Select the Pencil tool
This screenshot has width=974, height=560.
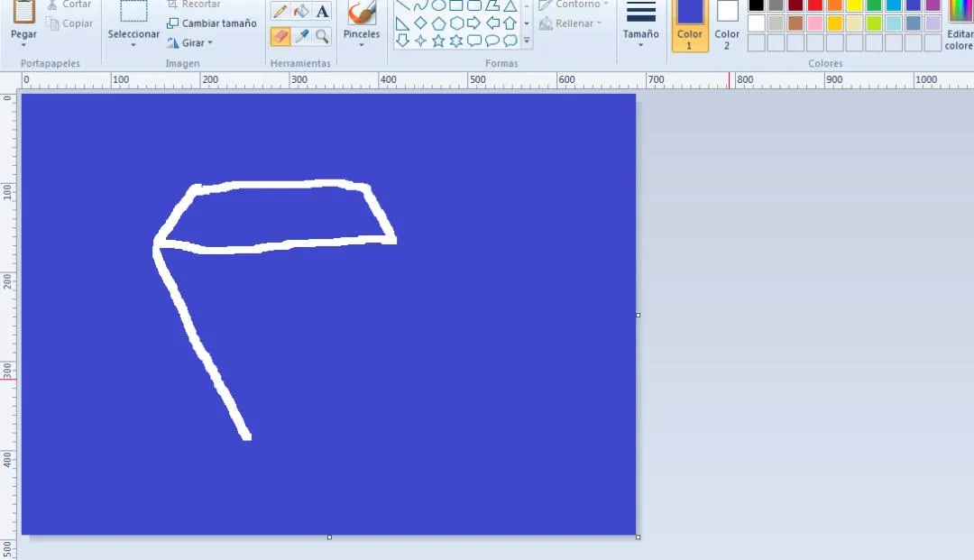point(280,11)
